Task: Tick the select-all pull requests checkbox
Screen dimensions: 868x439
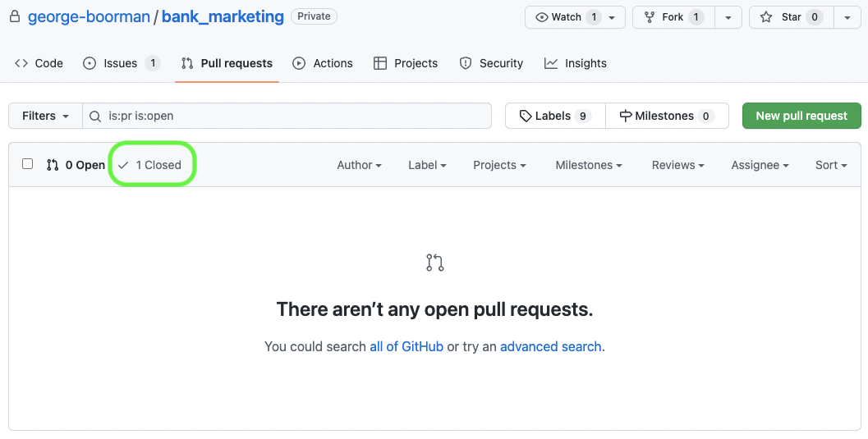Action: tap(28, 163)
